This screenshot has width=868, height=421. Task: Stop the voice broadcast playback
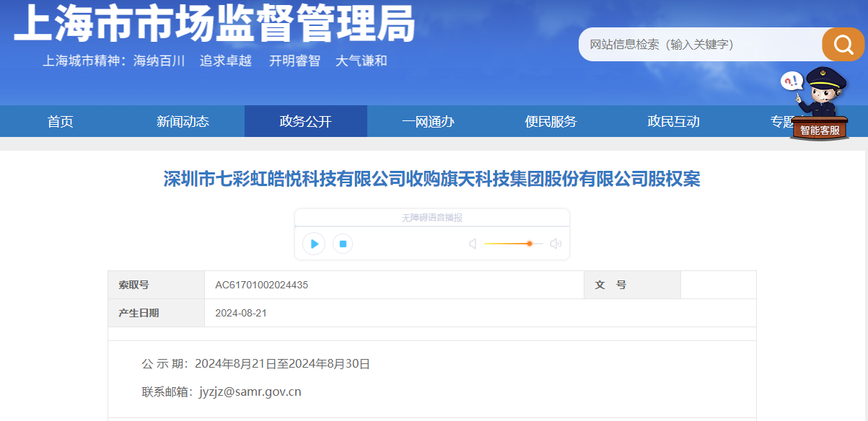343,244
